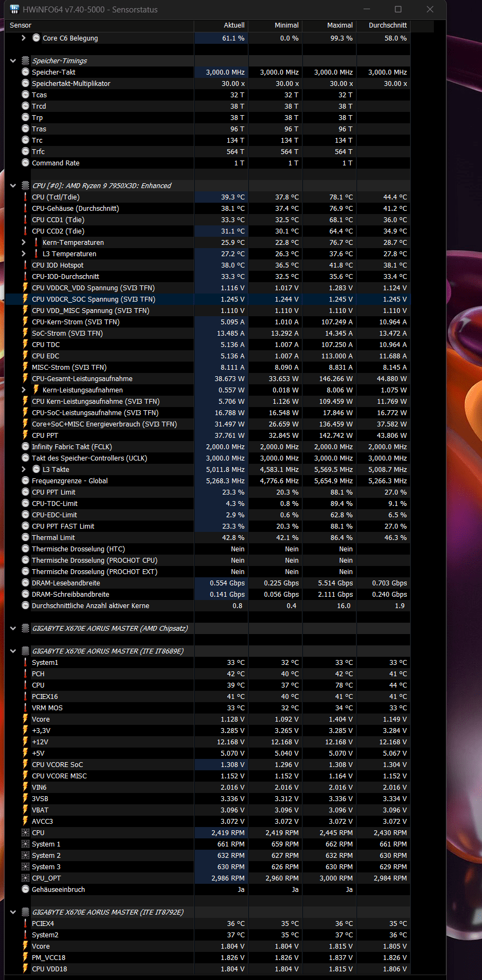Click the 5,011.8 MHz L3 Takte value
The width and height of the screenshot is (482, 980).
[225, 469]
